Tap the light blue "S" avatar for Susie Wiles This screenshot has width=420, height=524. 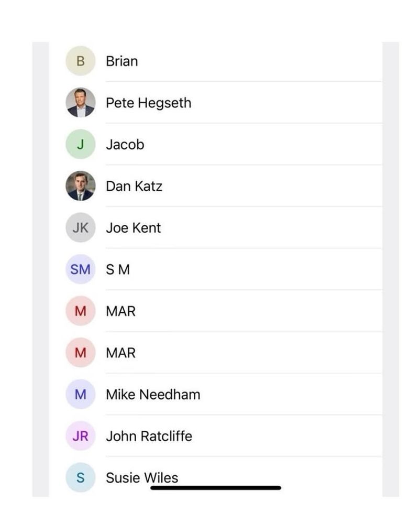(x=80, y=477)
